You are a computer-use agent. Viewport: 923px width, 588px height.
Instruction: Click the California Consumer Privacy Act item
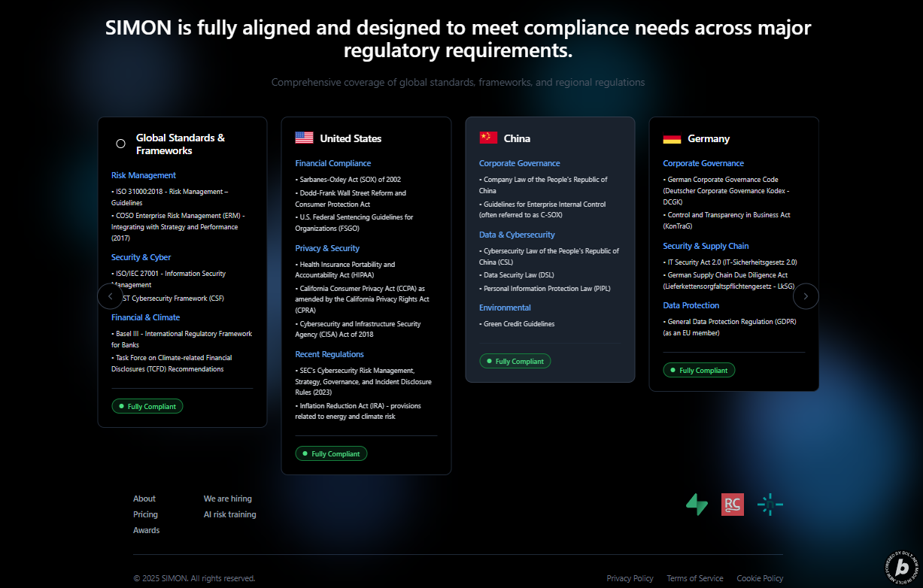363,299
